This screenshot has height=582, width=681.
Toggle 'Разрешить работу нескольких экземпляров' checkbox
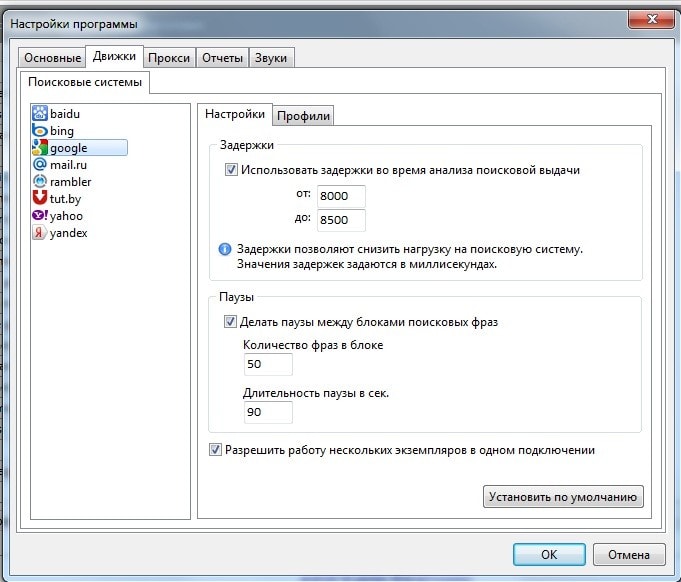click(x=216, y=450)
